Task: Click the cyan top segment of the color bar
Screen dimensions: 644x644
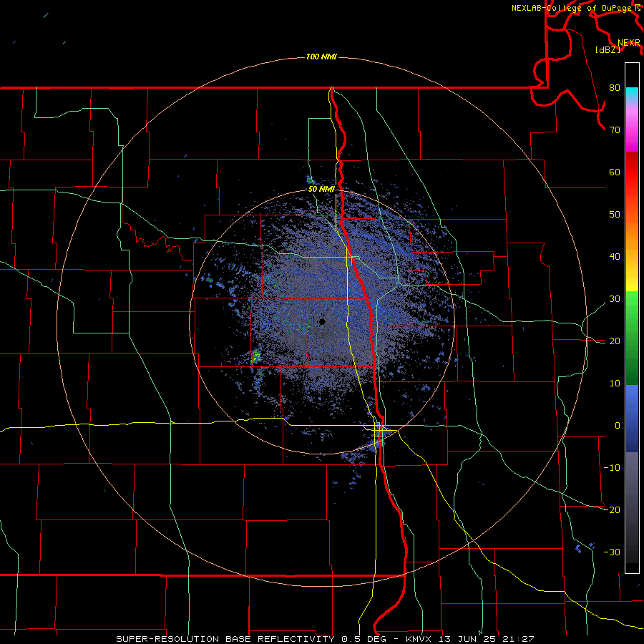Action: (632, 94)
